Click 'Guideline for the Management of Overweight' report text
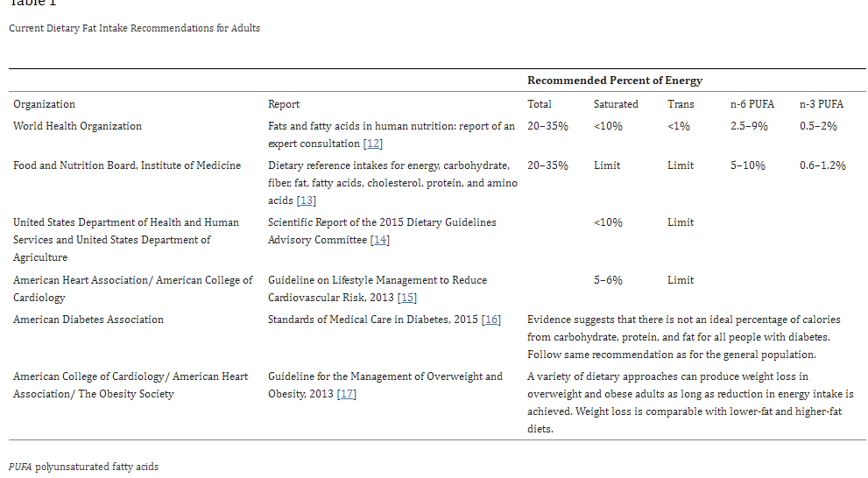The width and height of the screenshot is (868, 478). 385,385
